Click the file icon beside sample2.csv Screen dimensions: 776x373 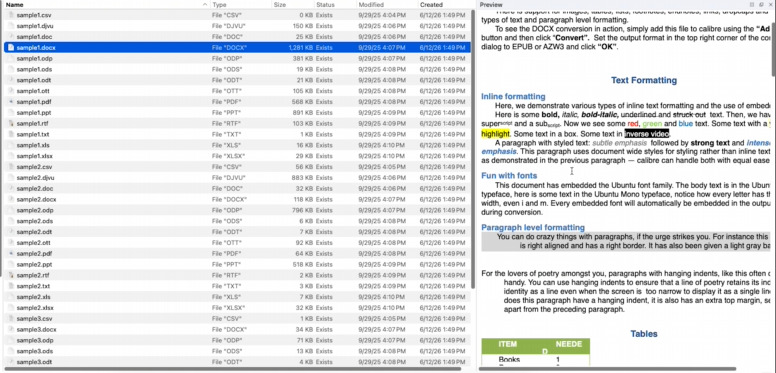[x=11, y=167]
